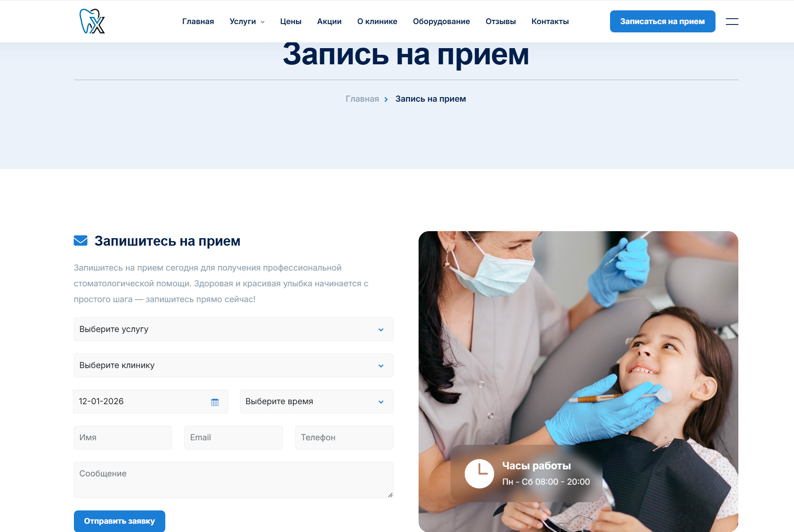Click the Записаться на прием button
The image size is (794, 532).
pos(662,21)
